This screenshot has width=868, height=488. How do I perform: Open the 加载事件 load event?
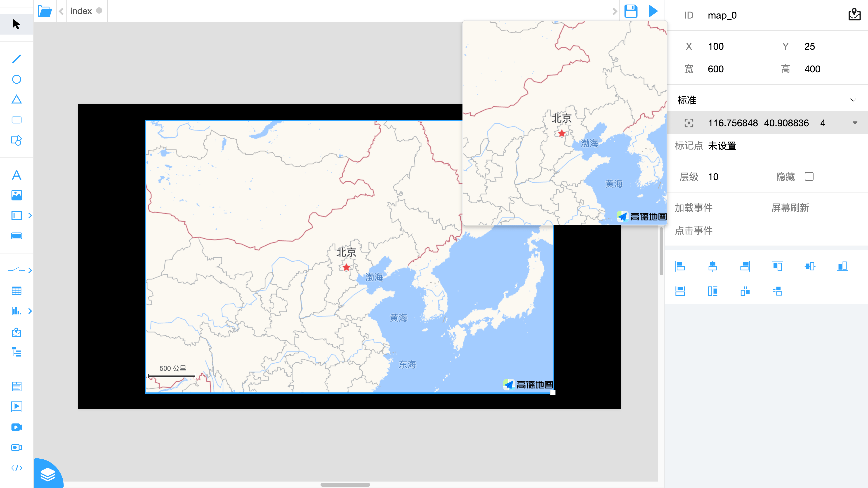(x=693, y=208)
